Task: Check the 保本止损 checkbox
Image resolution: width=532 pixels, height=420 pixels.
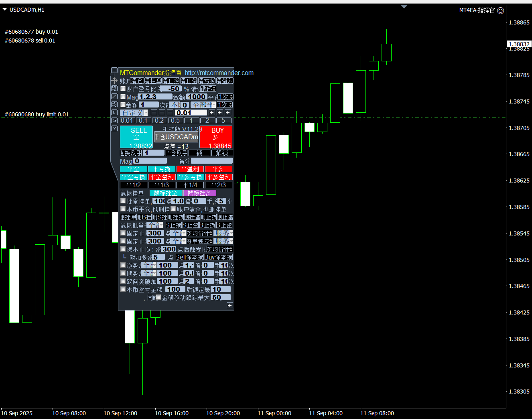Action: [123, 249]
